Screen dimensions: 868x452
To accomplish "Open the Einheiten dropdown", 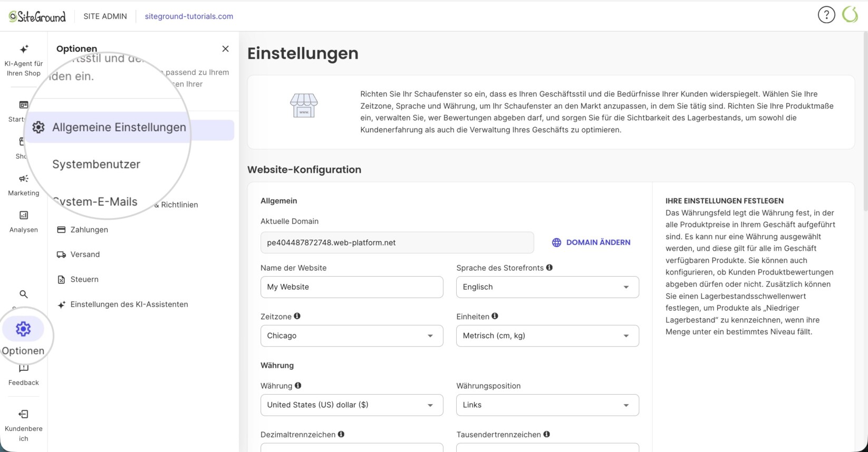I will pyautogui.click(x=547, y=336).
